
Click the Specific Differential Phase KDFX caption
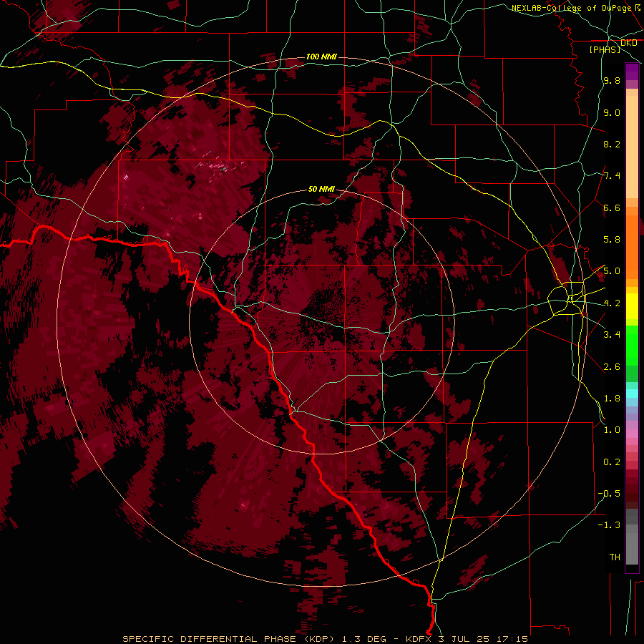click(x=325, y=639)
